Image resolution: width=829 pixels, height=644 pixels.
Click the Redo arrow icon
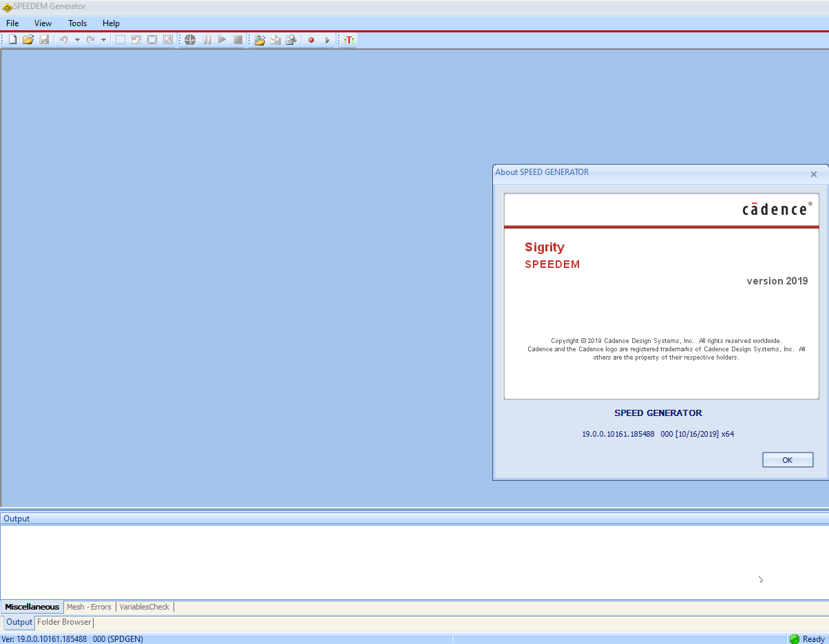(x=90, y=40)
